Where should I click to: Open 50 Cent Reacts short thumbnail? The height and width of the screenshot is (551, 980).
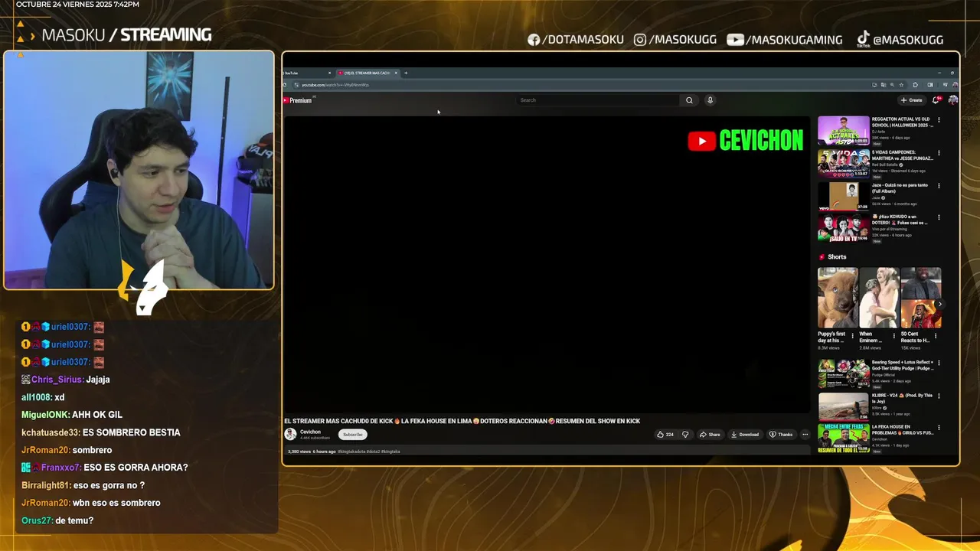(920, 298)
